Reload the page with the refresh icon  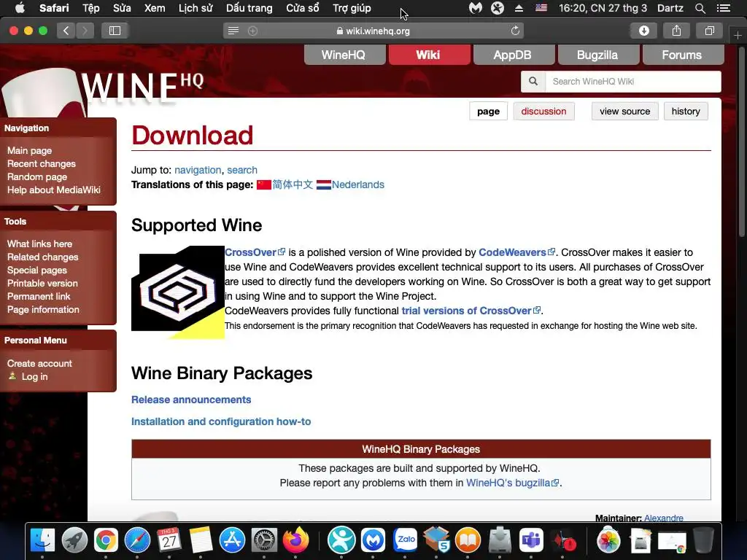click(x=515, y=31)
